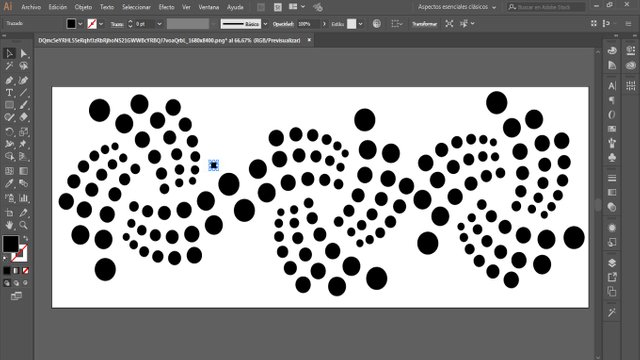Image resolution: width=640 pixels, height=360 pixels.
Task: Select the Eyedropper tool
Action: pos(9,183)
